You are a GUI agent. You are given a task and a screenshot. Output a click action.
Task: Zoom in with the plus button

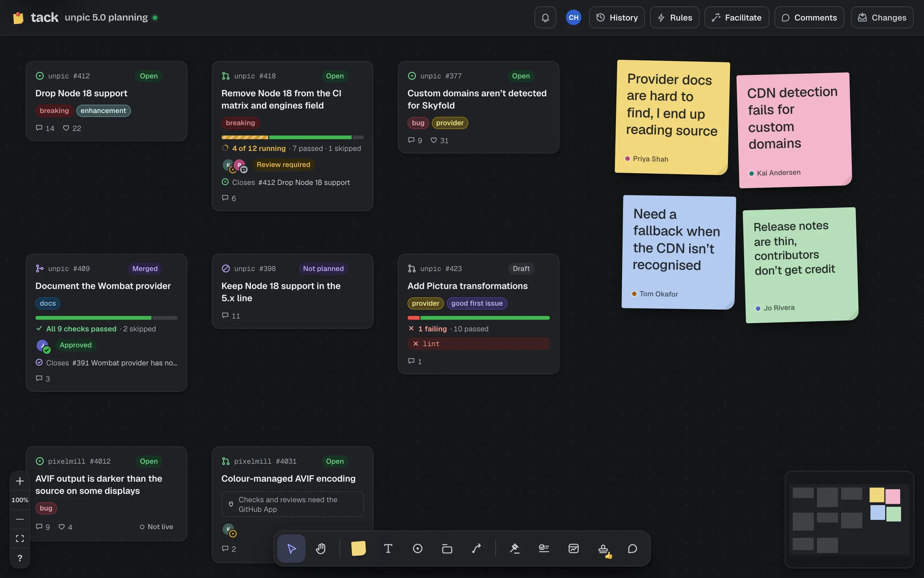tap(20, 481)
